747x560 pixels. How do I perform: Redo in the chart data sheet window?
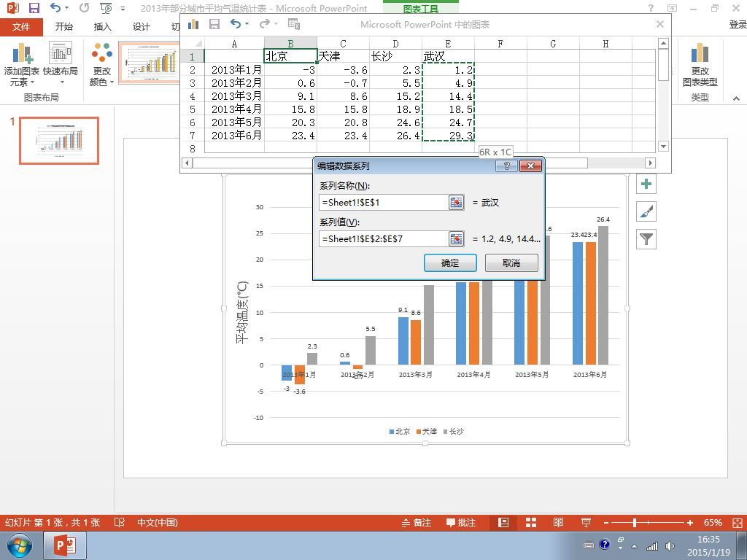pos(264,24)
